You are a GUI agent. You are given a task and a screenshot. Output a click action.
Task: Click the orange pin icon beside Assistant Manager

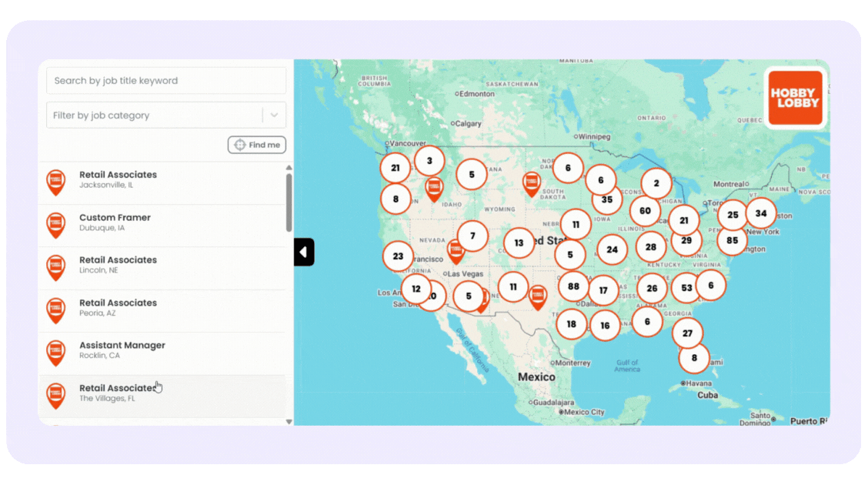pos(55,353)
